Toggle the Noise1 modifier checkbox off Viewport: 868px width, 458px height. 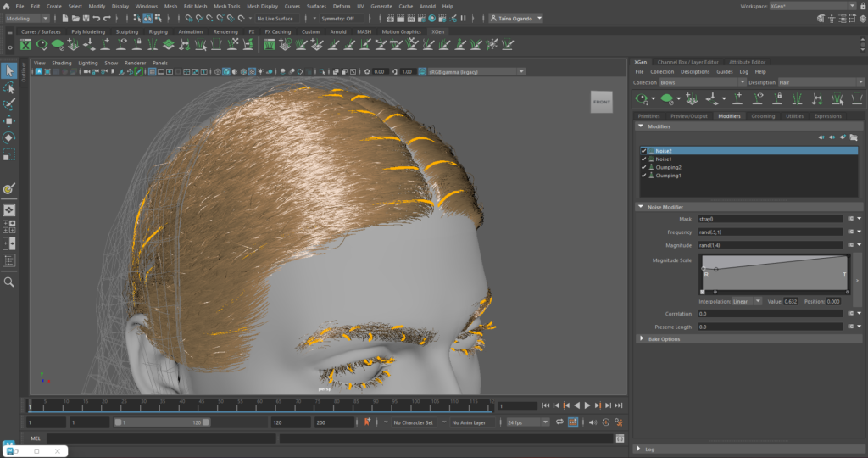coord(644,159)
